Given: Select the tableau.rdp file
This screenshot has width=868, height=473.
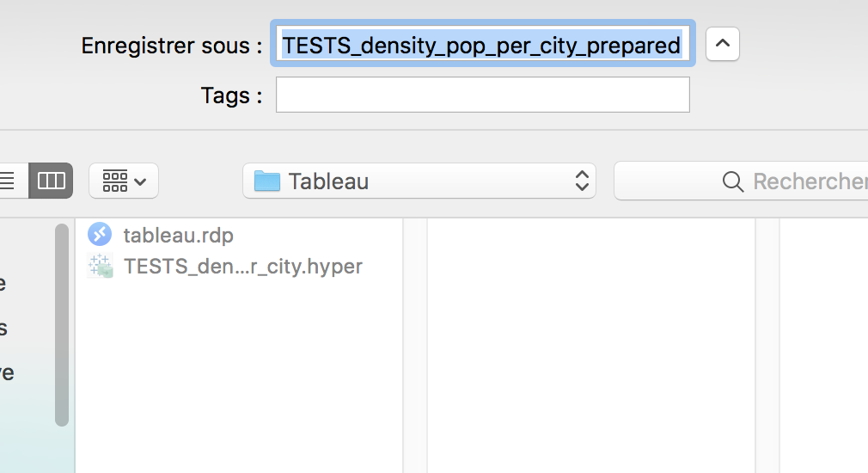Looking at the screenshot, I should coord(178,235).
